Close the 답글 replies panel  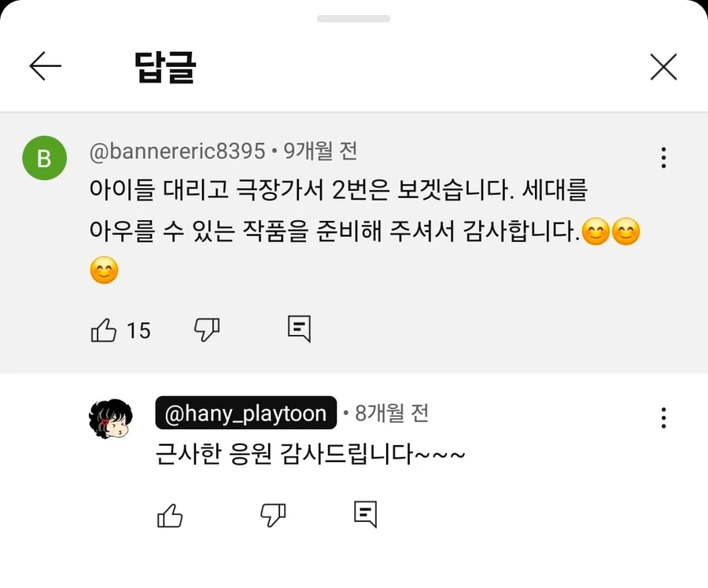pos(663,68)
